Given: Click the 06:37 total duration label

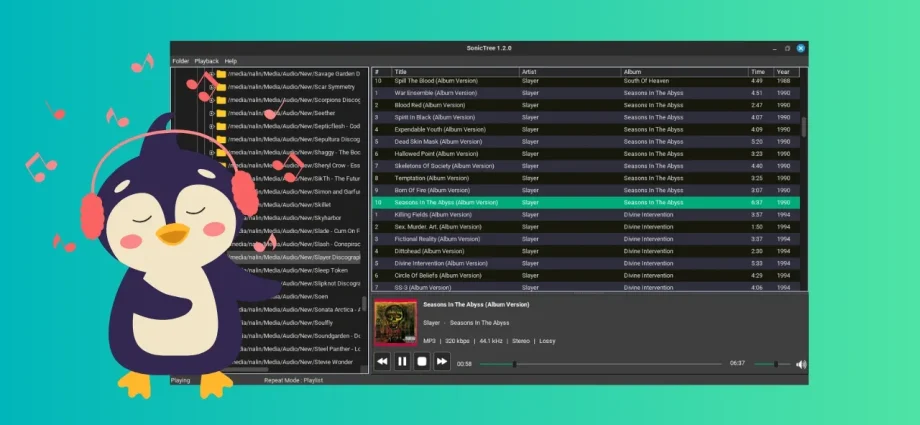Looking at the screenshot, I should [737, 363].
